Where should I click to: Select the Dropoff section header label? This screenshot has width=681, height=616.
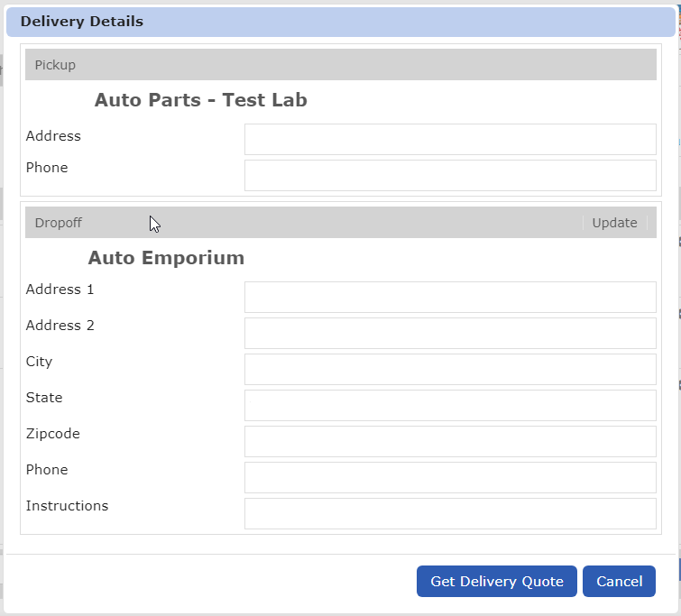coord(59,223)
